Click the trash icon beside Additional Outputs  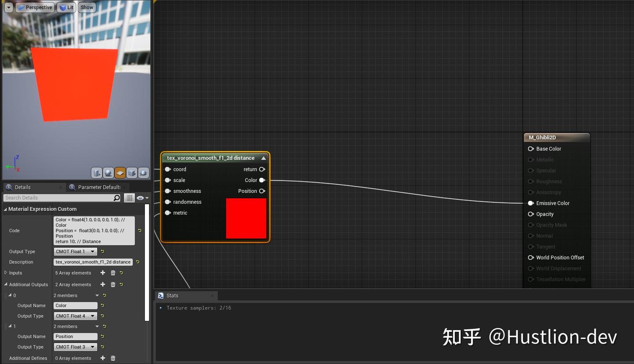(113, 284)
